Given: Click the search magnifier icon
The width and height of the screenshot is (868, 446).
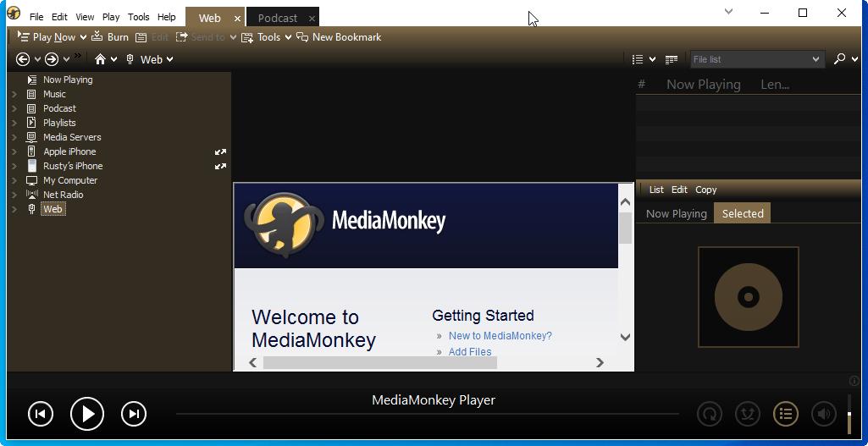Looking at the screenshot, I should (x=839, y=59).
